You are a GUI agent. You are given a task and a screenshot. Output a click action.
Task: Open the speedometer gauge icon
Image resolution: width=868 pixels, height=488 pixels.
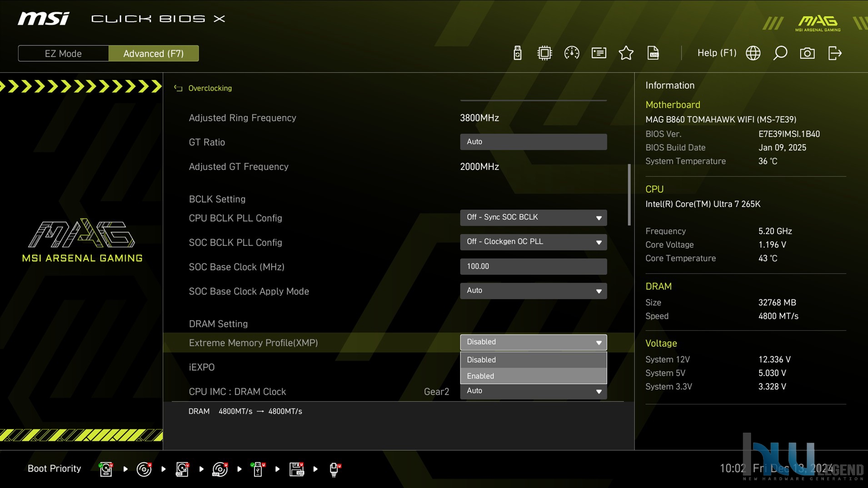pyautogui.click(x=571, y=53)
